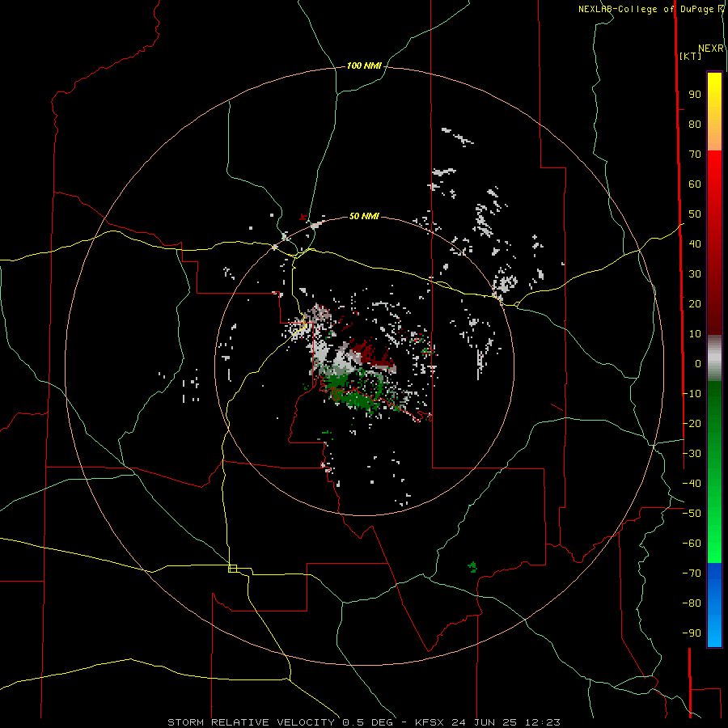This screenshot has width=728, height=728.
Task: Select the -10 value on velocity scale
Action: (692, 394)
